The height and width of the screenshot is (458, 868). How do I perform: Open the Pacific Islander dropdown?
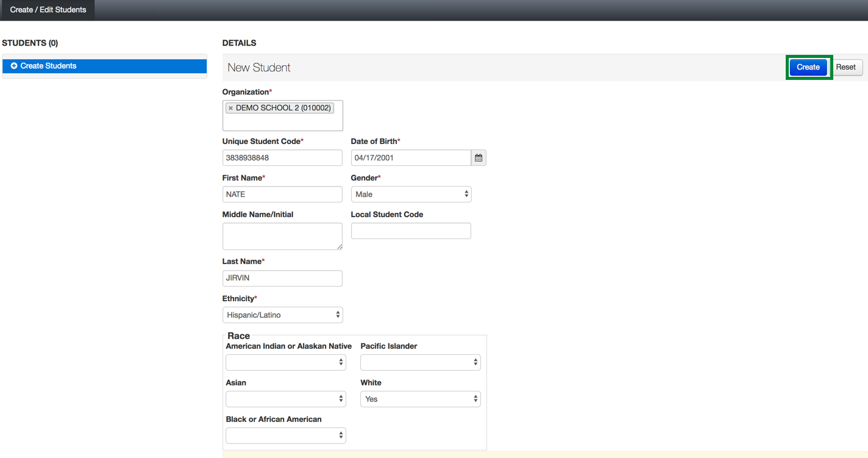[x=420, y=362]
